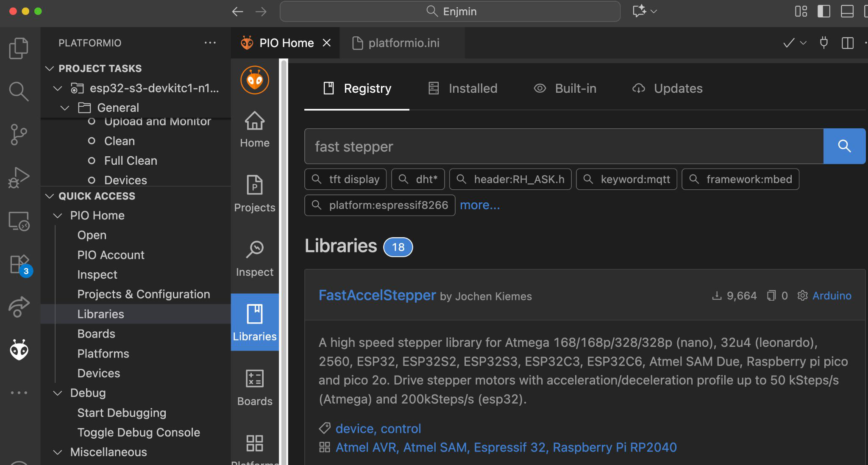Toggle the Primary Side Bar

(x=823, y=11)
